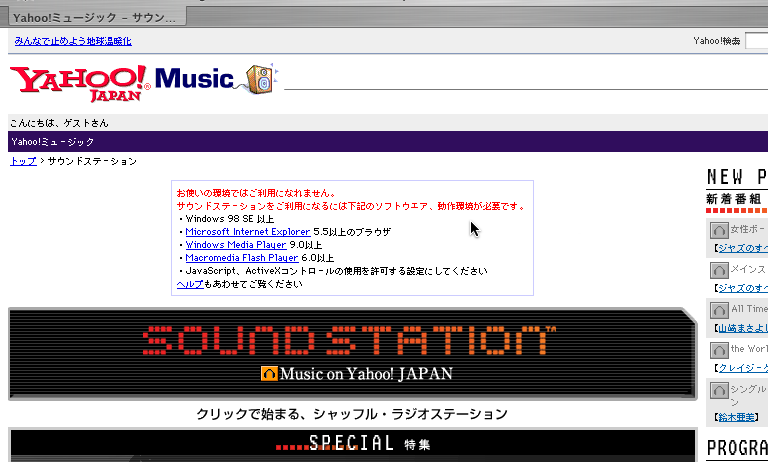Click the クリックで始まる、シャッフル・ラジオステーション tagline
This screenshot has width=768, height=462.
coord(352,414)
